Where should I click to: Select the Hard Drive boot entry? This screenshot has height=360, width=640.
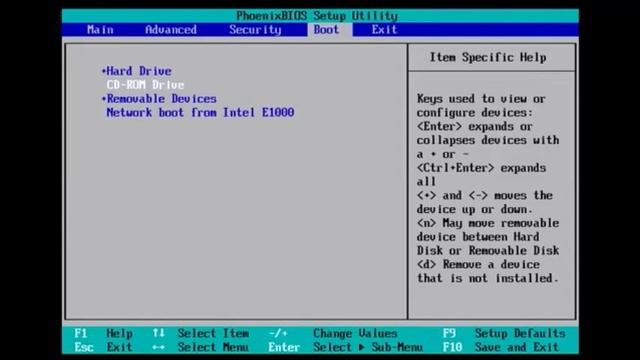coord(139,71)
